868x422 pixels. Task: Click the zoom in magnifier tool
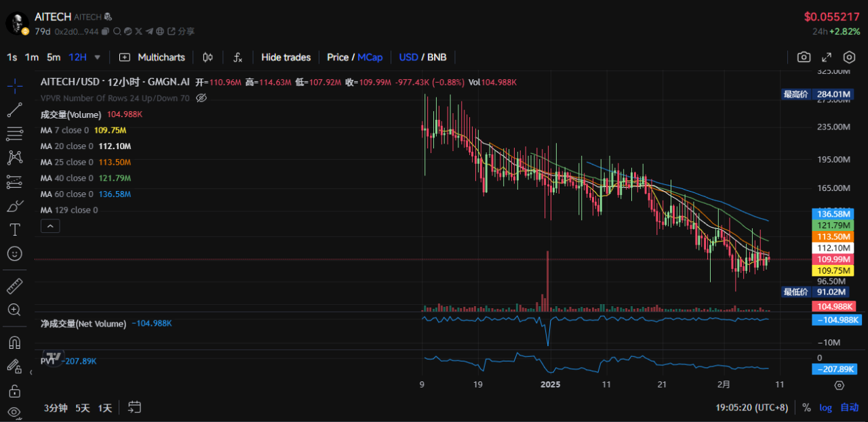14,310
